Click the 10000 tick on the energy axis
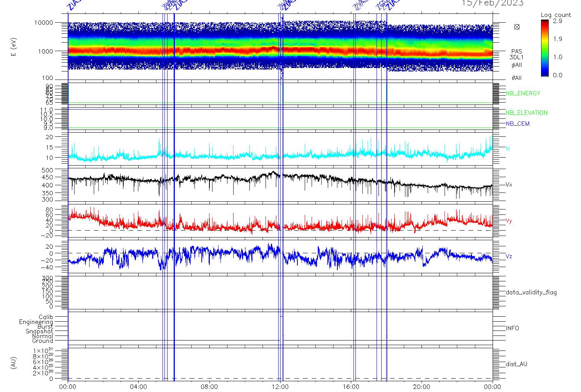 pyautogui.click(x=43, y=23)
